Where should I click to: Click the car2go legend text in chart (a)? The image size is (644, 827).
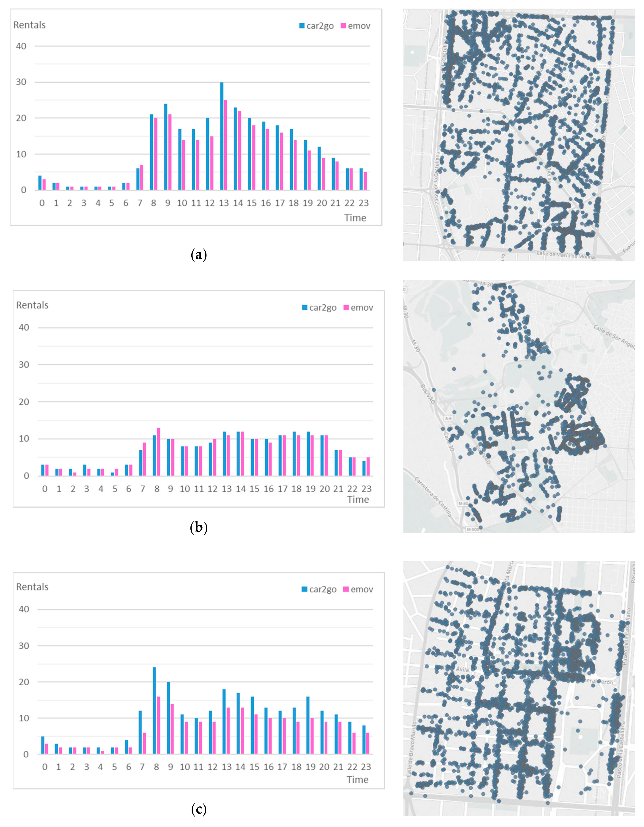pos(320,26)
